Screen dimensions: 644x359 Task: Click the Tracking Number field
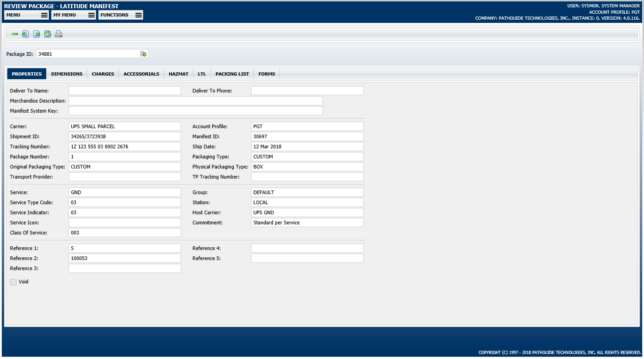pyautogui.click(x=124, y=146)
